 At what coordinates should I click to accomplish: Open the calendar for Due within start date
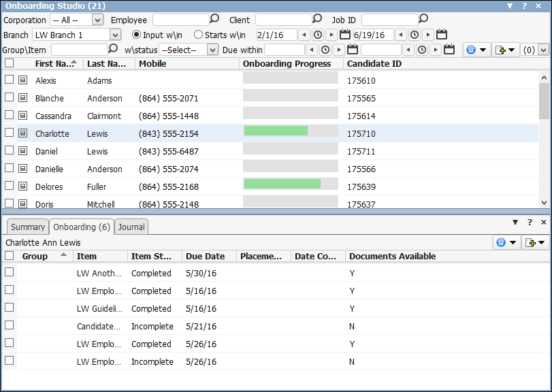(353, 49)
